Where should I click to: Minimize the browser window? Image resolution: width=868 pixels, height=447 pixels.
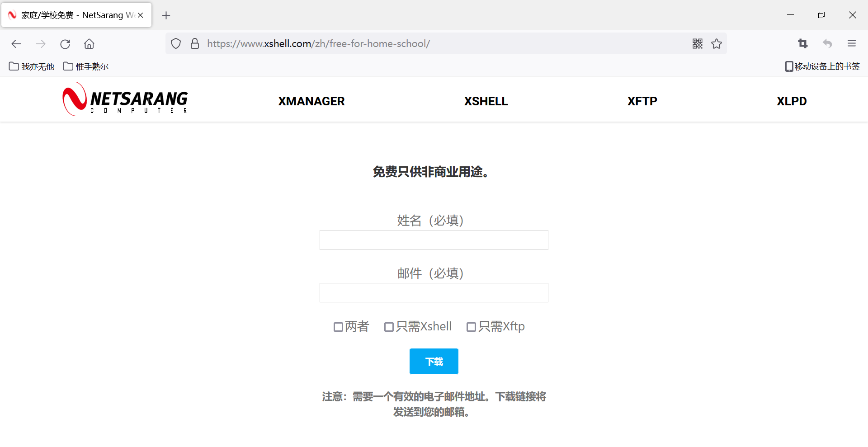[790, 15]
